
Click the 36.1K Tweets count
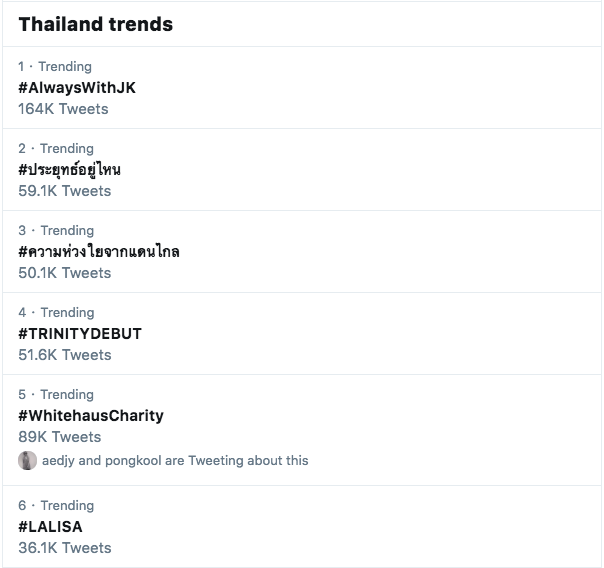click(x=65, y=548)
